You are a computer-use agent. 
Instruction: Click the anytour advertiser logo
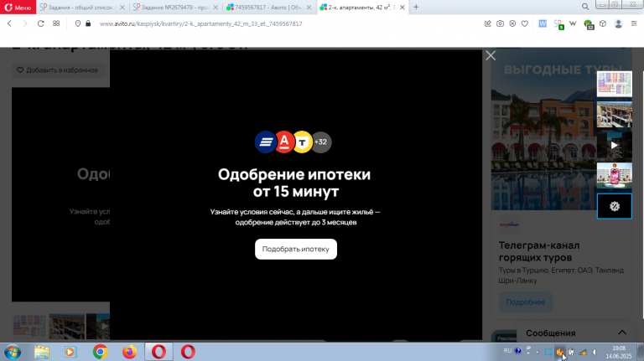point(509,224)
